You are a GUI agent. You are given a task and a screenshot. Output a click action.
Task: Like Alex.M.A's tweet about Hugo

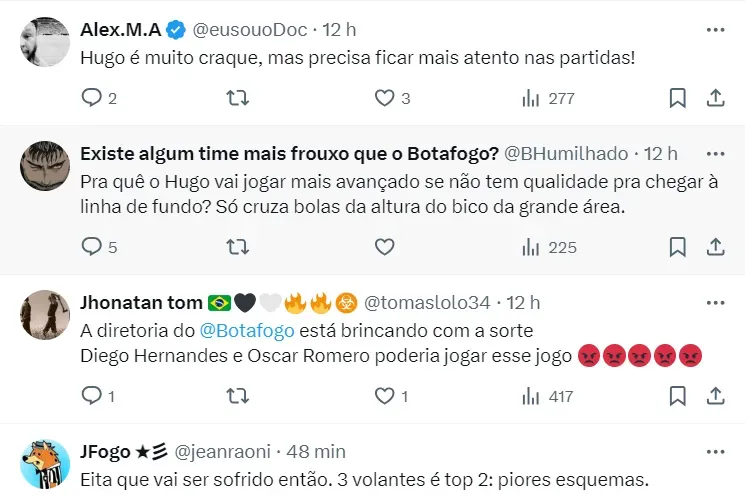pos(384,98)
